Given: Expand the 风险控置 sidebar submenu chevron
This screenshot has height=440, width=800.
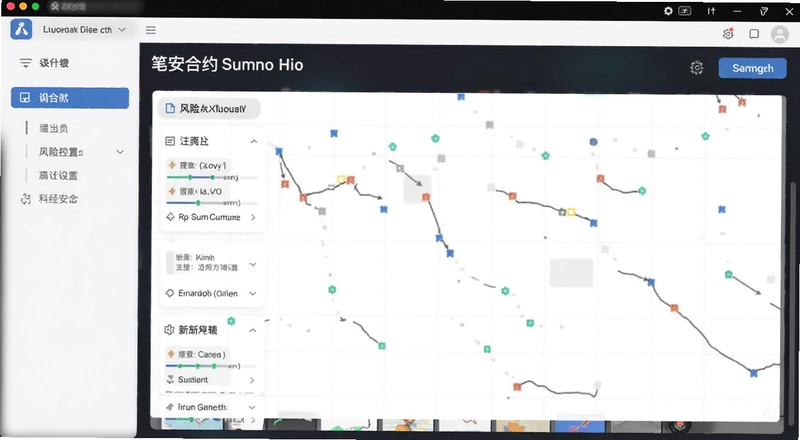Looking at the screenshot, I should pos(120,152).
